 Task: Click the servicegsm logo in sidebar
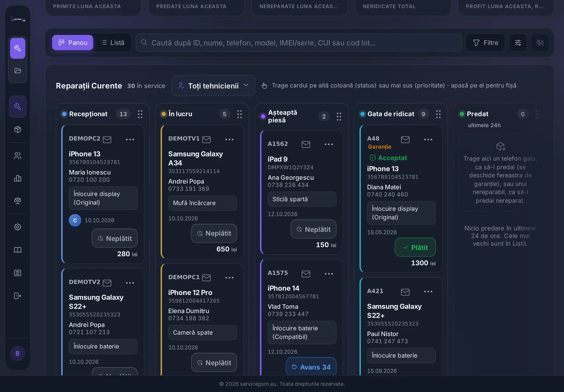click(x=18, y=19)
